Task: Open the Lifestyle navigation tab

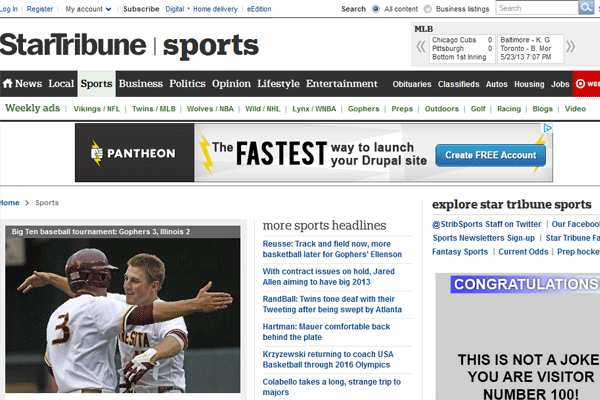Action: (278, 83)
